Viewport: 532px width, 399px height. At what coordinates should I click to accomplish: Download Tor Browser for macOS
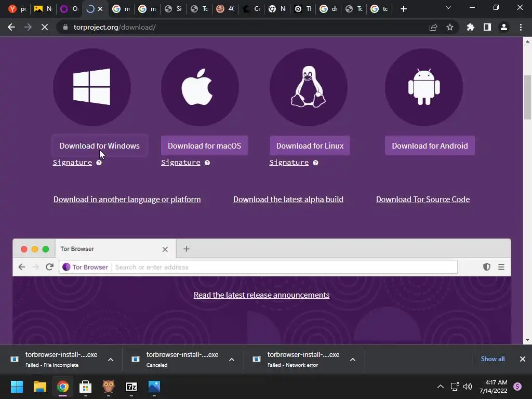coord(204,145)
